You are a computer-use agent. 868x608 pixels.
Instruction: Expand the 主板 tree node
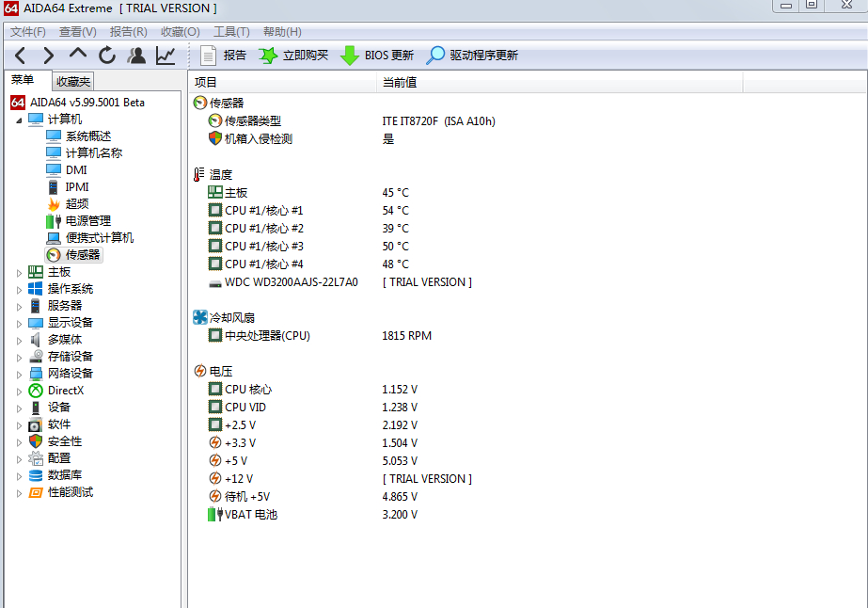[19, 273]
